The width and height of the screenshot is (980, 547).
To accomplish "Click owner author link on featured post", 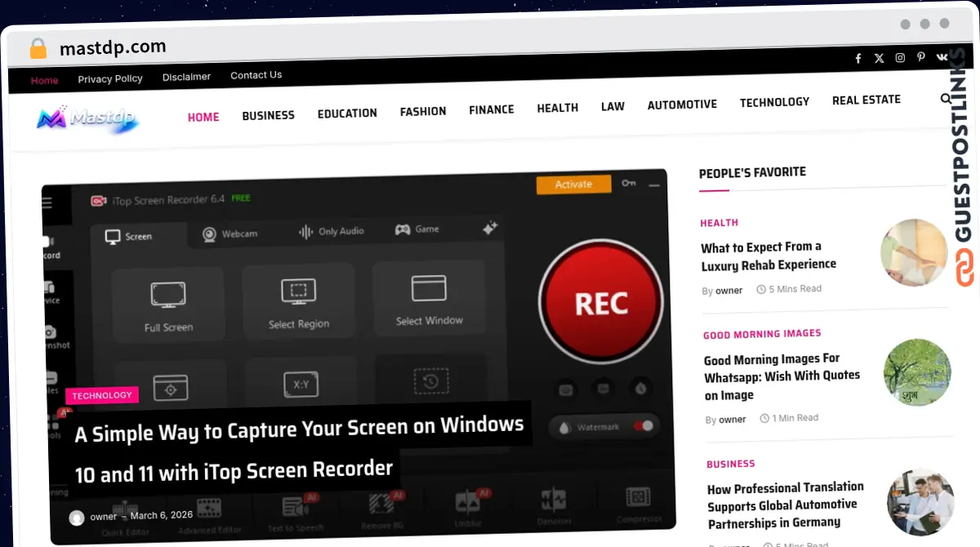I will click(104, 517).
